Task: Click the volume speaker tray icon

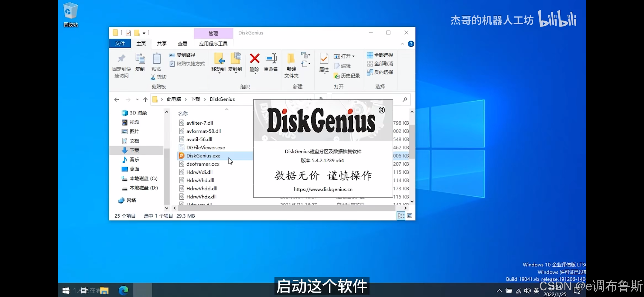Action: (x=527, y=291)
